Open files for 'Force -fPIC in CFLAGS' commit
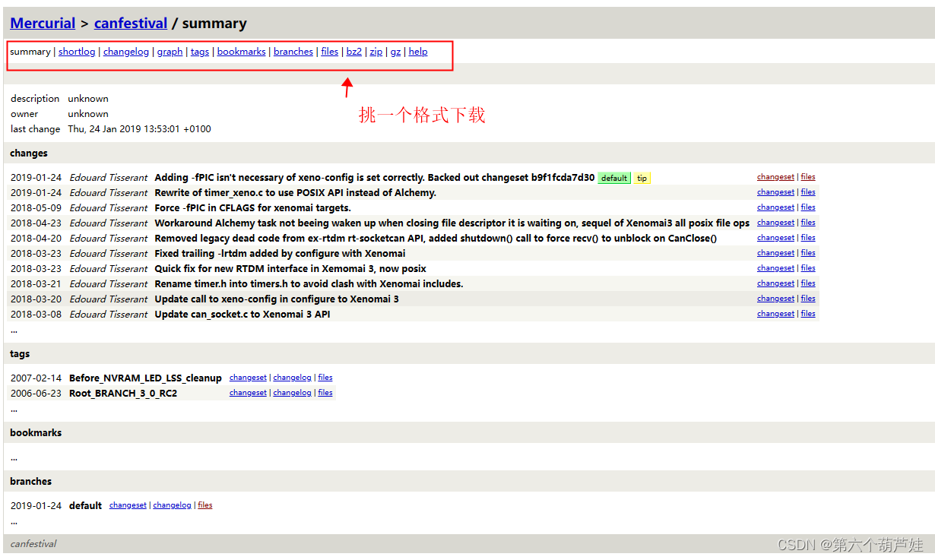 pyautogui.click(x=808, y=207)
